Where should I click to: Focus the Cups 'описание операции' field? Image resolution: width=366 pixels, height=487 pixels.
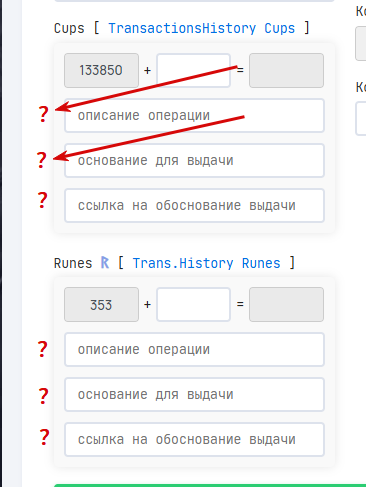(x=194, y=116)
